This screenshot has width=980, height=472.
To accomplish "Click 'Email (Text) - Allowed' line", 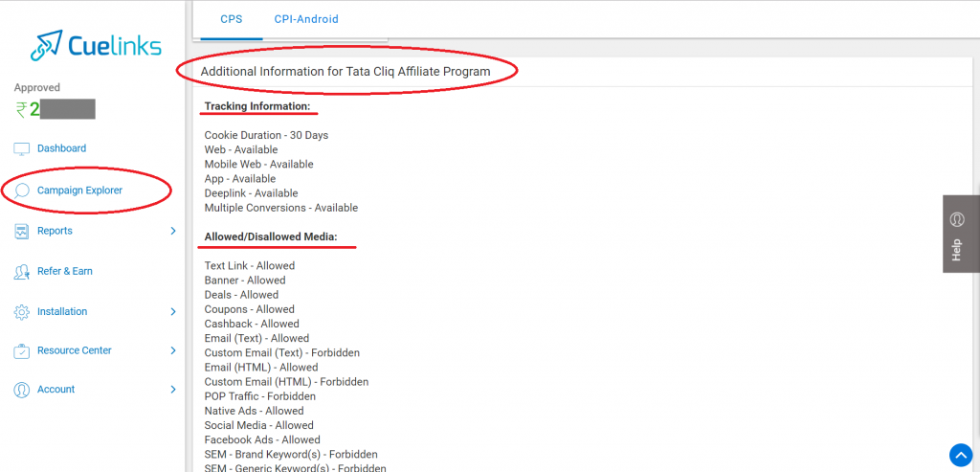I will 256,338.
